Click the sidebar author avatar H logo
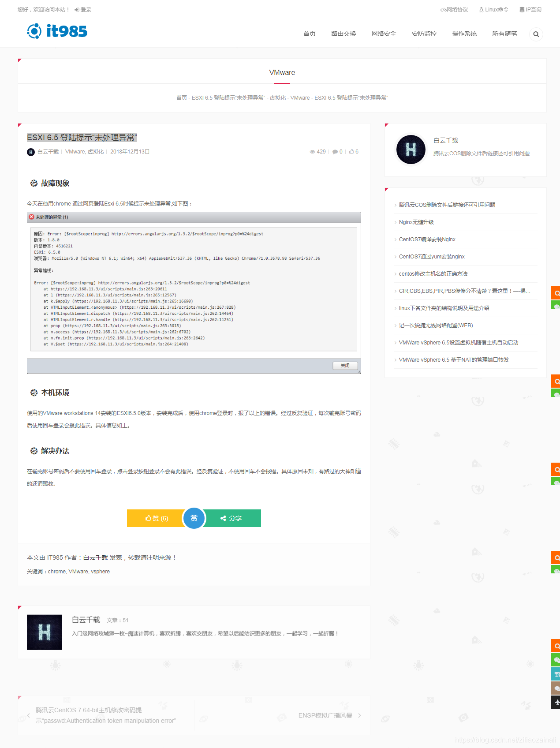The image size is (560, 748). (411, 150)
